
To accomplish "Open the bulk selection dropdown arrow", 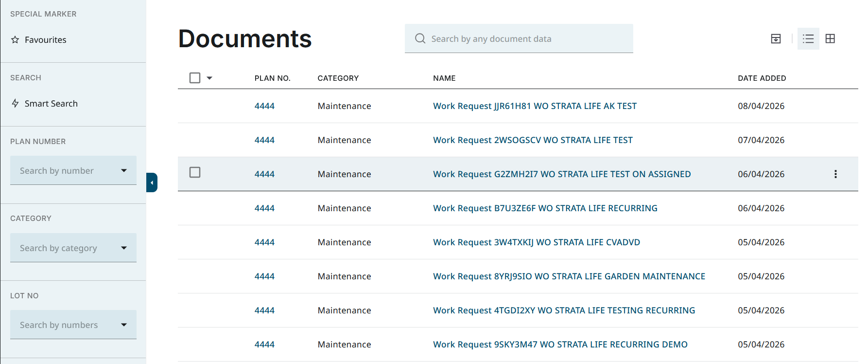I will (209, 78).
